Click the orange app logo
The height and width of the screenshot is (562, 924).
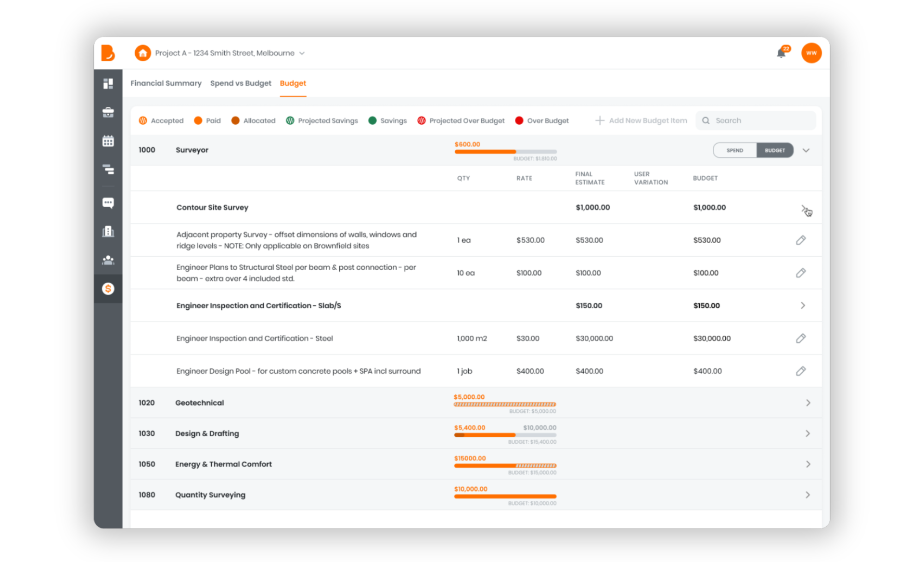[108, 53]
